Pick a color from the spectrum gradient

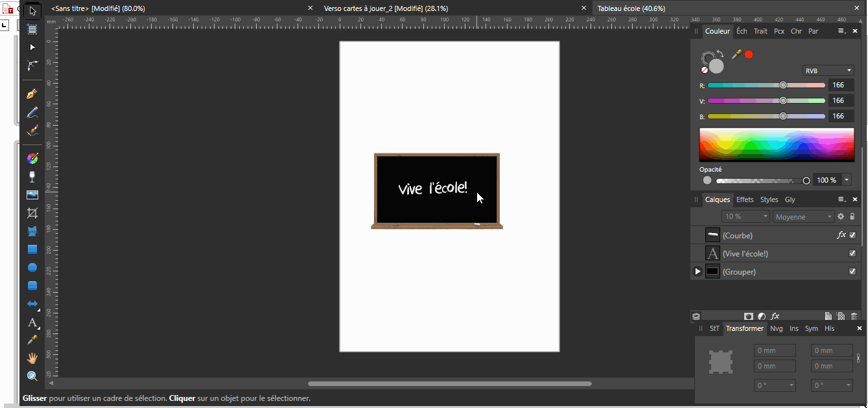click(776, 144)
